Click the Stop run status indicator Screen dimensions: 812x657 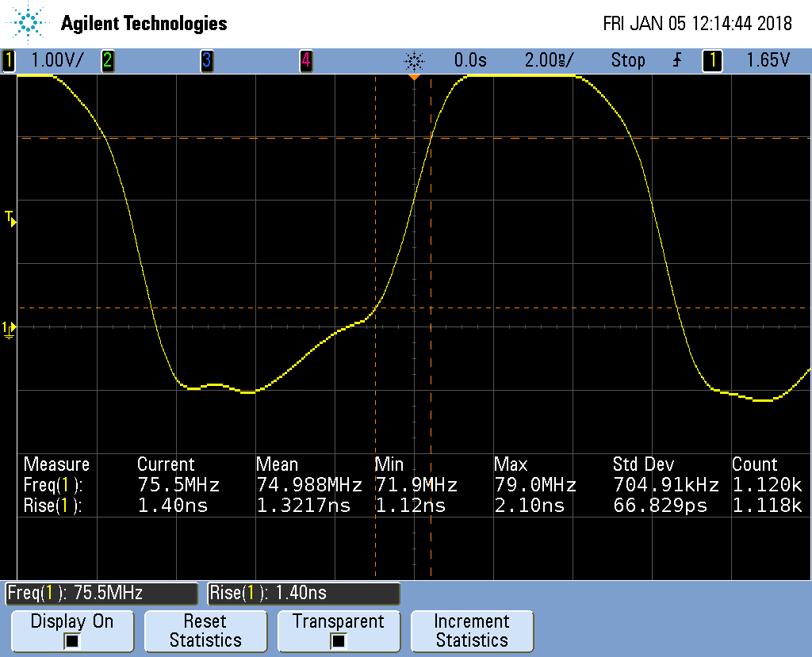(627, 60)
